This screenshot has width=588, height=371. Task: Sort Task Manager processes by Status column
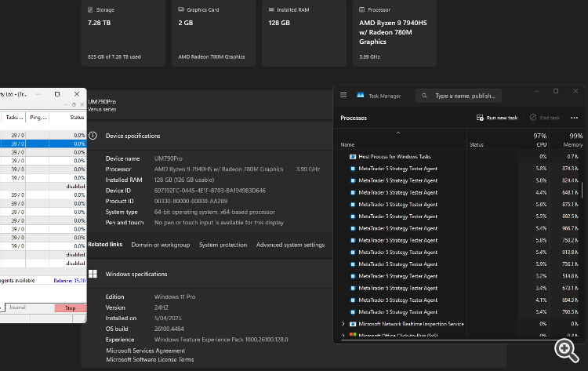tap(476, 144)
